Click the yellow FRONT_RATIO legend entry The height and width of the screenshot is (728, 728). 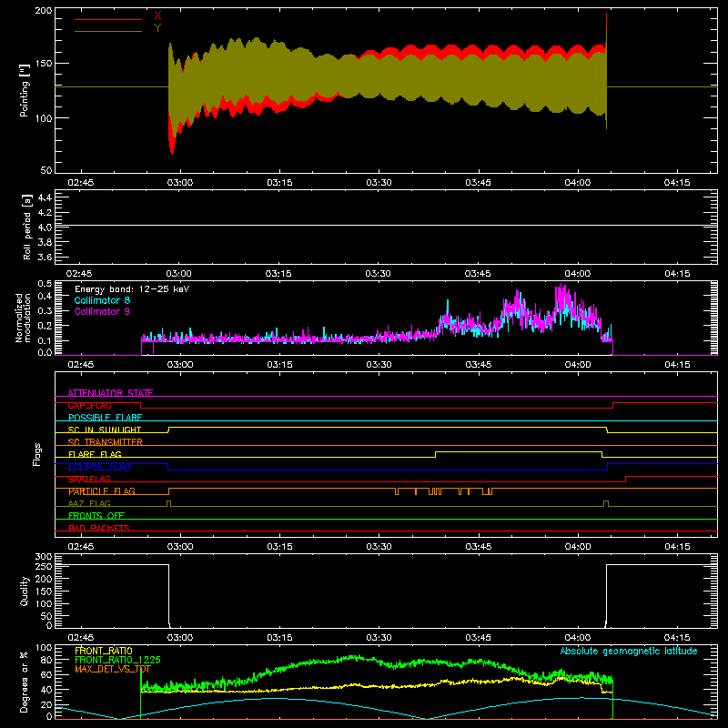104,651
